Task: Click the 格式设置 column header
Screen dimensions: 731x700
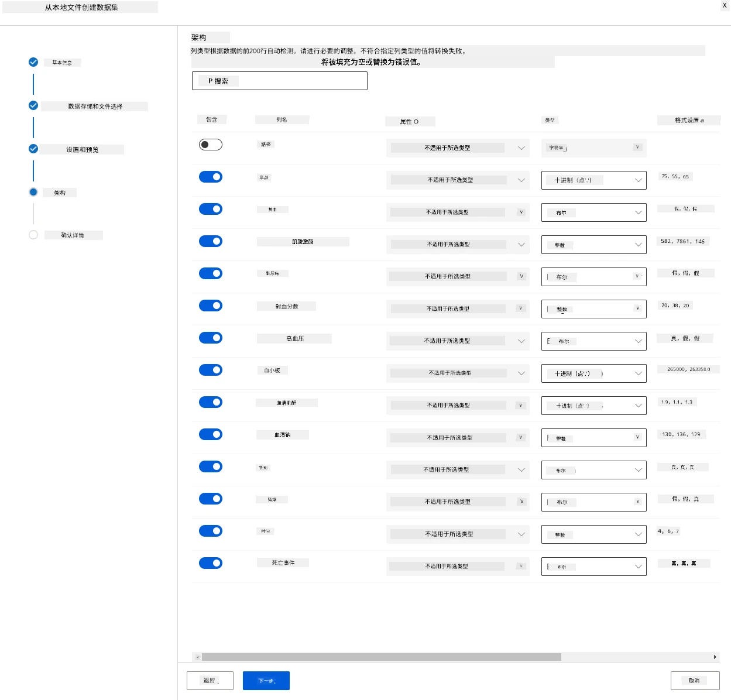Action: [689, 121]
